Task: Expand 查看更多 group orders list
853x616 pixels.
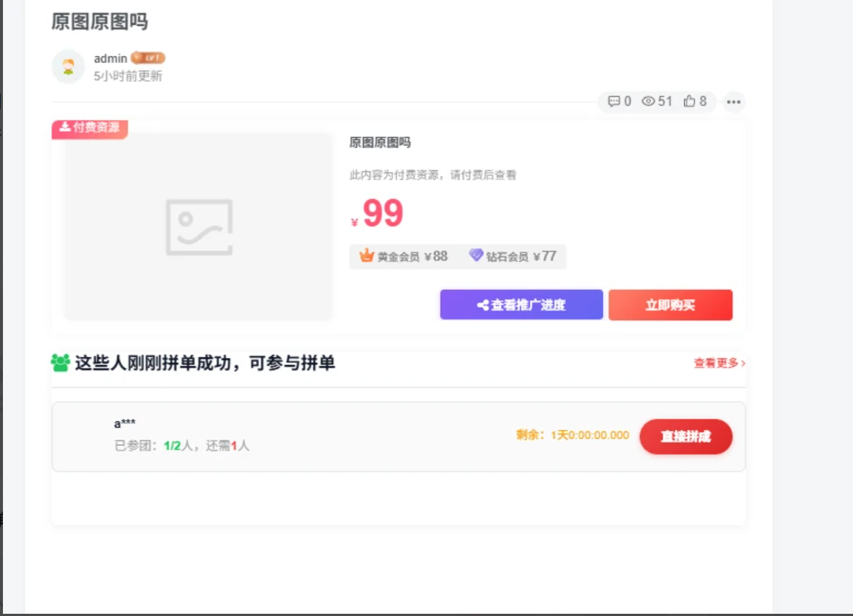Action: click(x=719, y=363)
